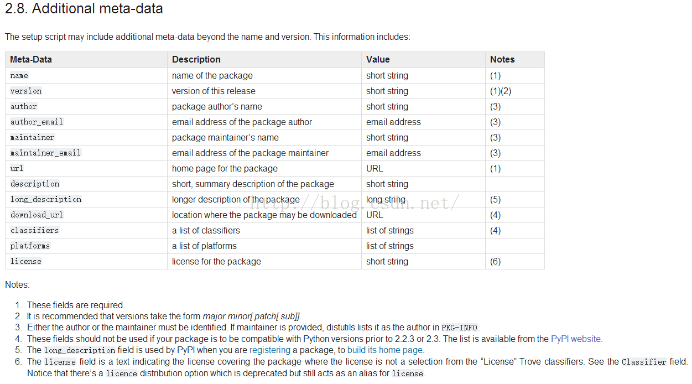The width and height of the screenshot is (692, 384).
Task: Click the 2.8. Additional meta-data heading
Action: tap(84, 8)
